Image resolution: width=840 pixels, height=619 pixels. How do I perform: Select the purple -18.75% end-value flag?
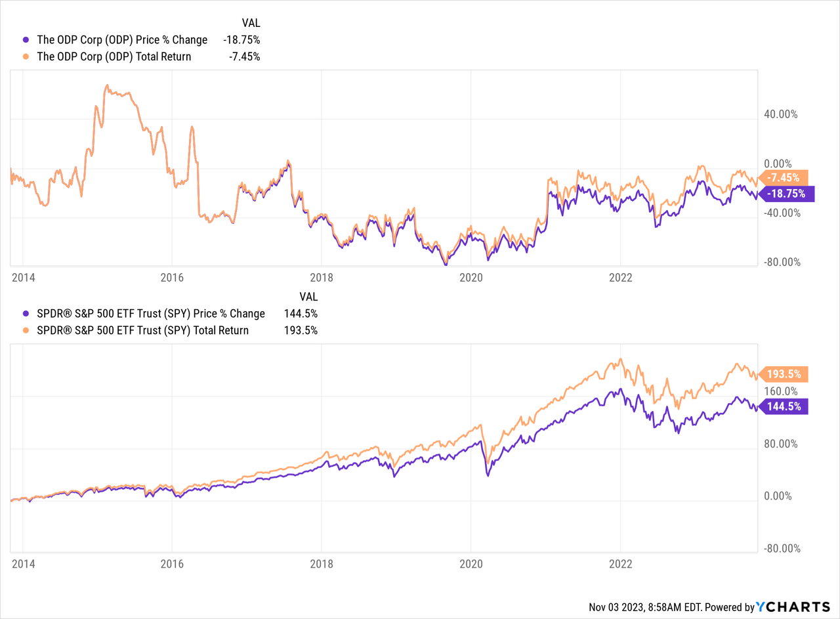coord(786,194)
